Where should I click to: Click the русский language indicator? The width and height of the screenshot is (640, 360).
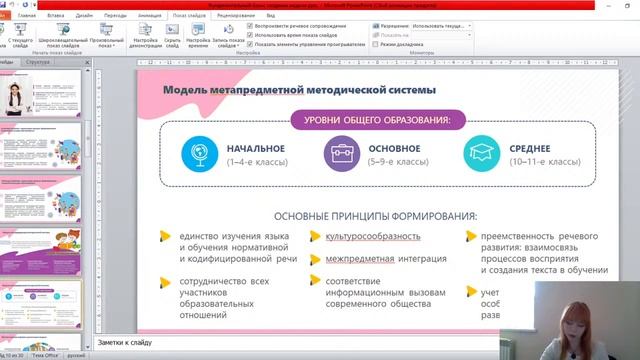pos(76,356)
